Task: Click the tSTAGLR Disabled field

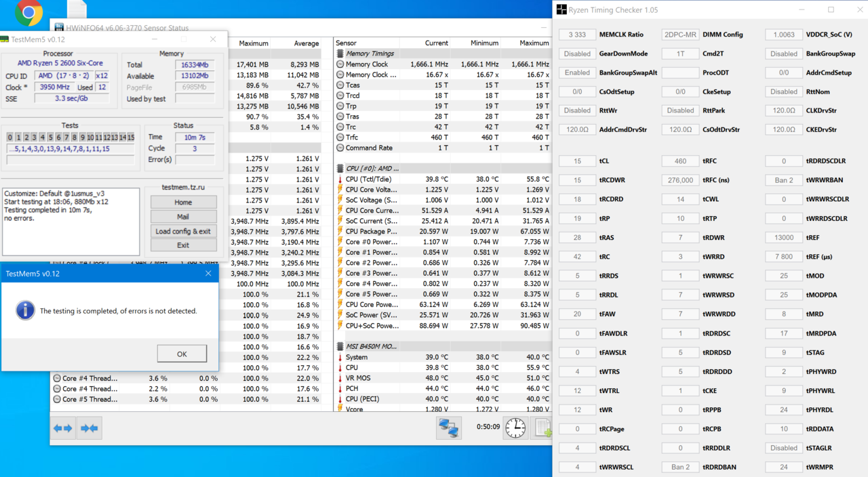Action: tap(784, 448)
